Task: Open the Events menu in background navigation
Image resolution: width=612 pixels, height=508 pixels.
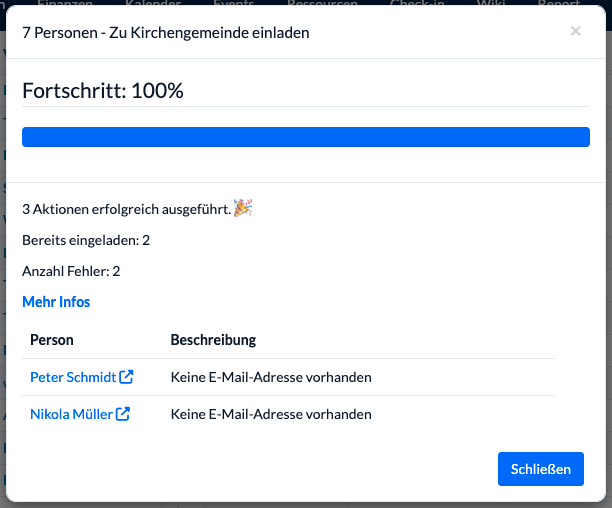Action: [x=233, y=4]
